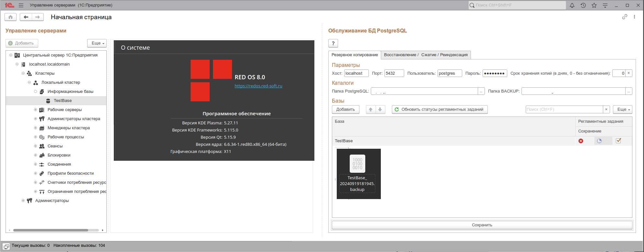Click the Хост input field

356,73
